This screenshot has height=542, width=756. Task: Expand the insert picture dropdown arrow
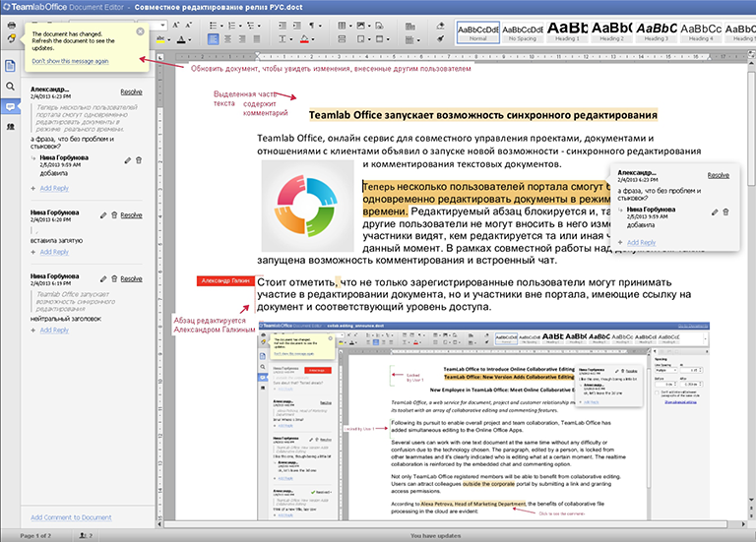click(369, 26)
